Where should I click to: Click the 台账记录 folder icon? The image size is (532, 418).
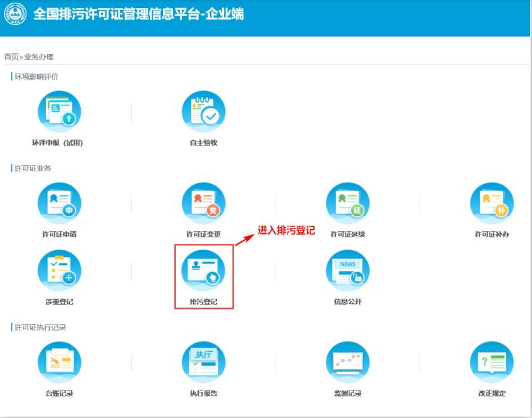point(59,363)
